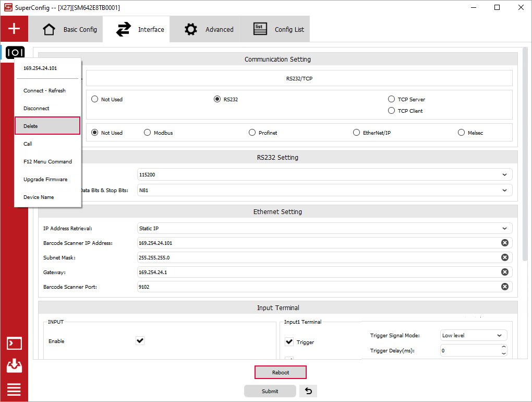Select the IOI device icon in sidebar
The height and width of the screenshot is (402, 532).
[x=15, y=52]
